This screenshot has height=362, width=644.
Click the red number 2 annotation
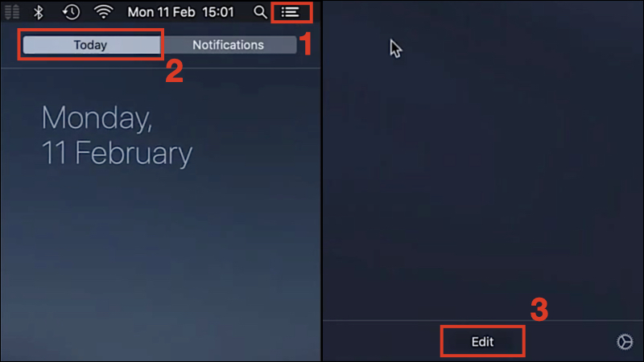coord(174,71)
